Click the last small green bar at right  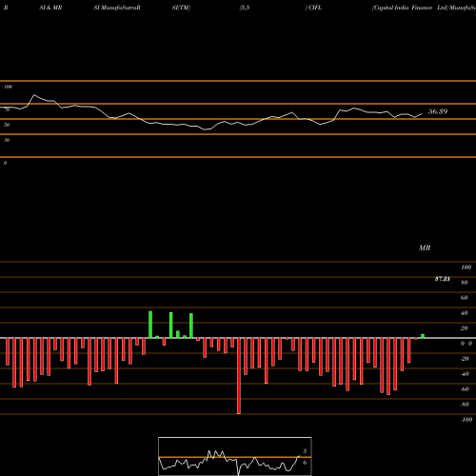click(423, 336)
